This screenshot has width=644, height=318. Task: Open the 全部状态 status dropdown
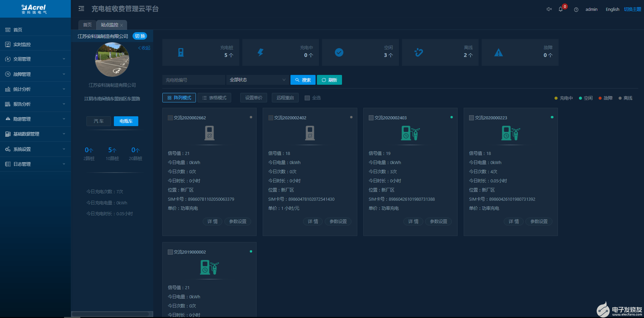click(258, 80)
